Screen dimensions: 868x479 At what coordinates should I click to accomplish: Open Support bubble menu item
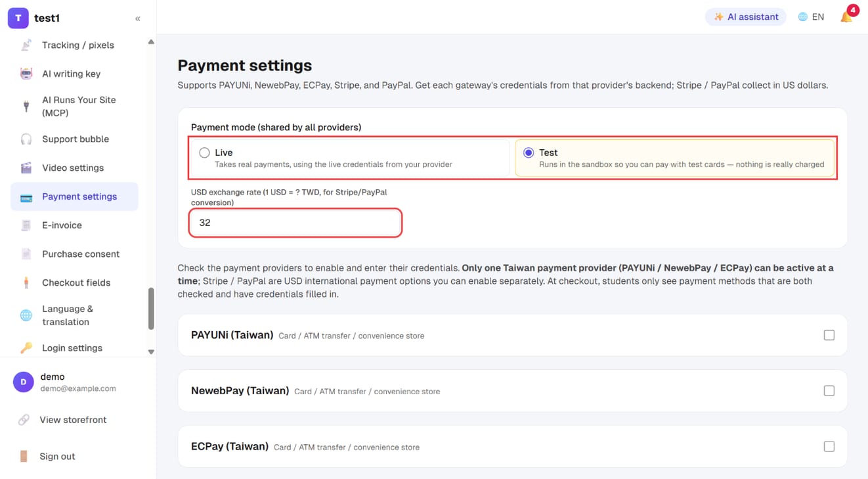[74, 139]
